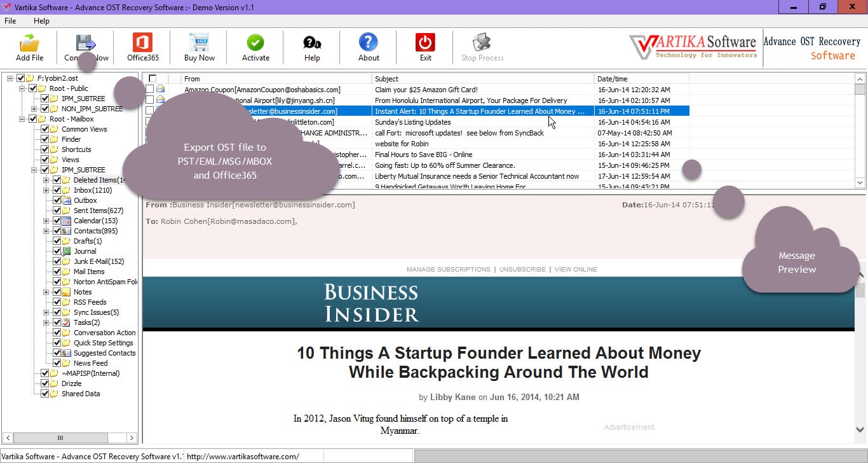Viewport: 868px width, 463px height.
Task: Select the Quick Step Settings folder
Action: point(104,343)
